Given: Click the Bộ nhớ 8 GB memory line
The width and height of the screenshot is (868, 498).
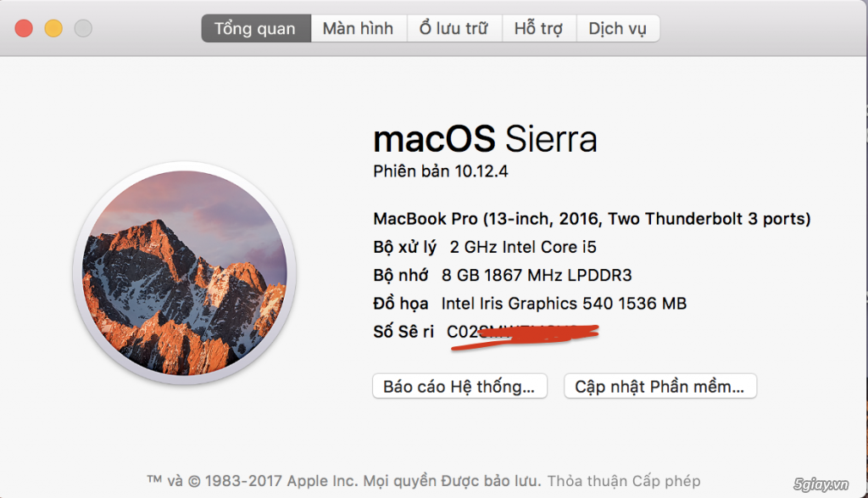Looking at the screenshot, I should tap(502, 276).
